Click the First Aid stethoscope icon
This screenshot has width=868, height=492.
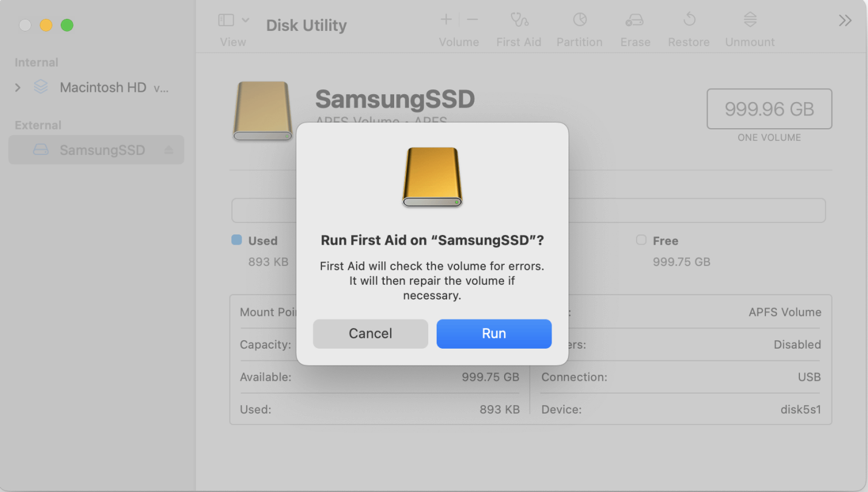519,20
